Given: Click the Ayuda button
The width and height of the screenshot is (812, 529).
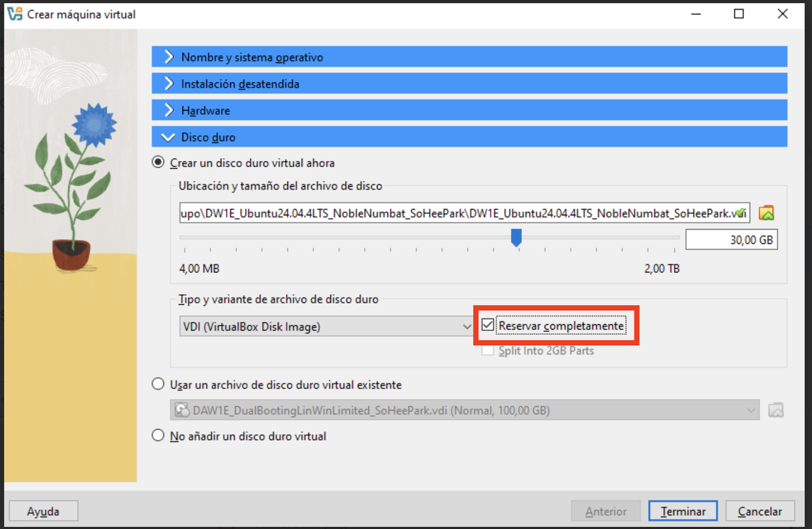Looking at the screenshot, I should pyautogui.click(x=43, y=511).
